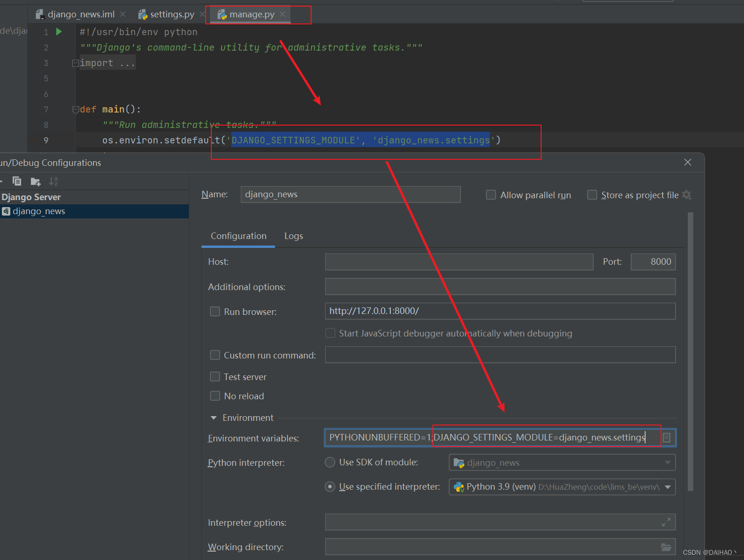Enable Store as project file
Screen dimensions: 744x560
click(x=592, y=194)
